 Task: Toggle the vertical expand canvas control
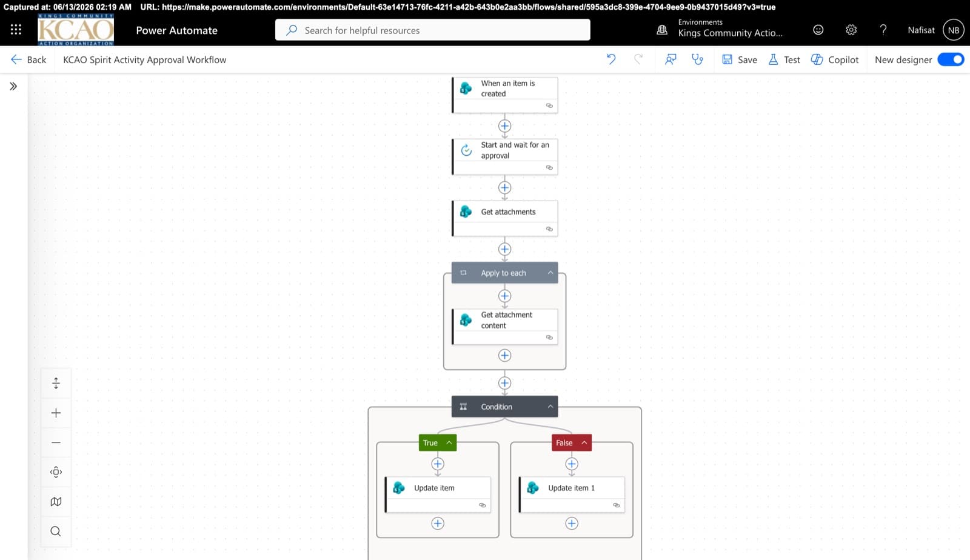click(x=56, y=383)
